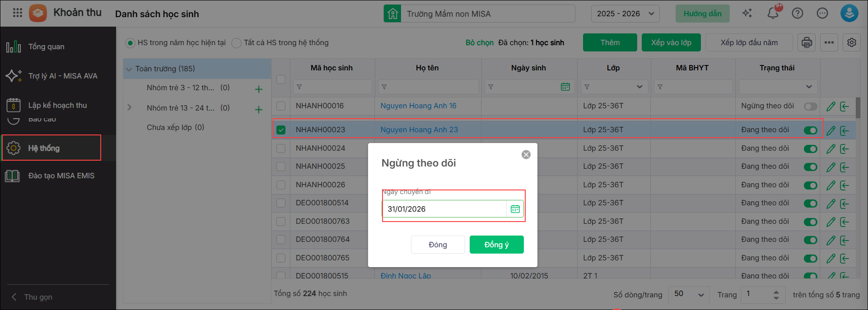
Task: Click the Xếp lớp đầu năm button
Action: (749, 42)
